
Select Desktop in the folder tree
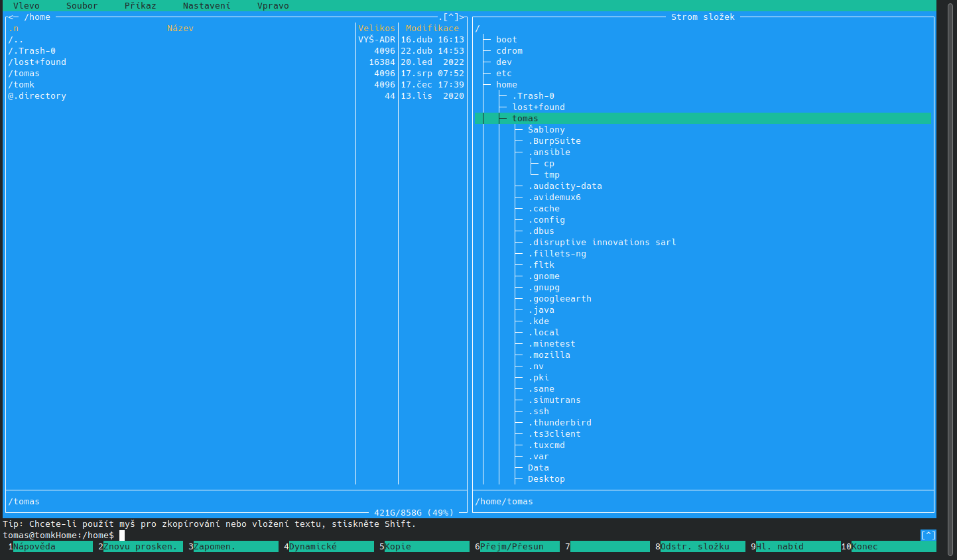pyautogui.click(x=546, y=479)
